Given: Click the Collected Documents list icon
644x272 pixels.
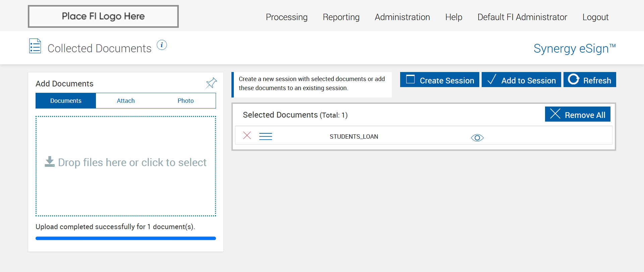Looking at the screenshot, I should point(35,46).
